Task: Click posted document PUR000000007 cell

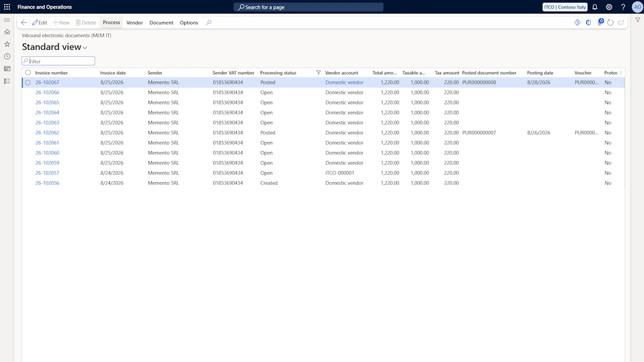Action: pos(479,133)
